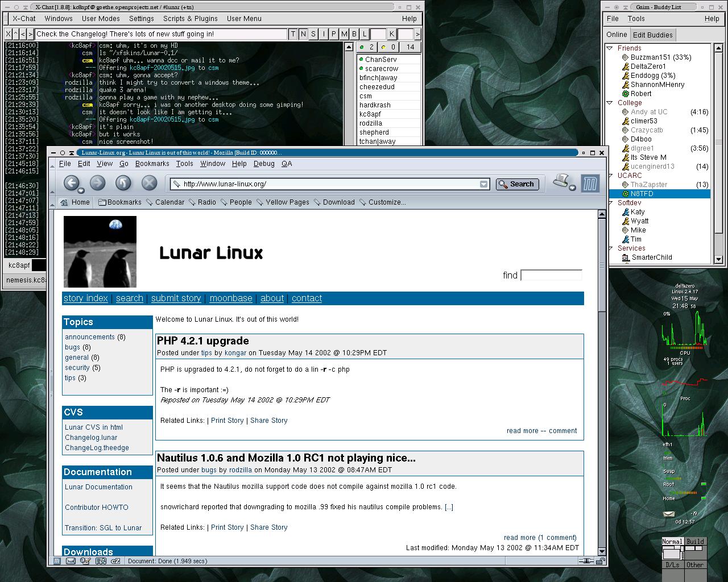This screenshot has height=582, width=728.
Task: Toggle the I invite-only mode button
Action: point(324,34)
